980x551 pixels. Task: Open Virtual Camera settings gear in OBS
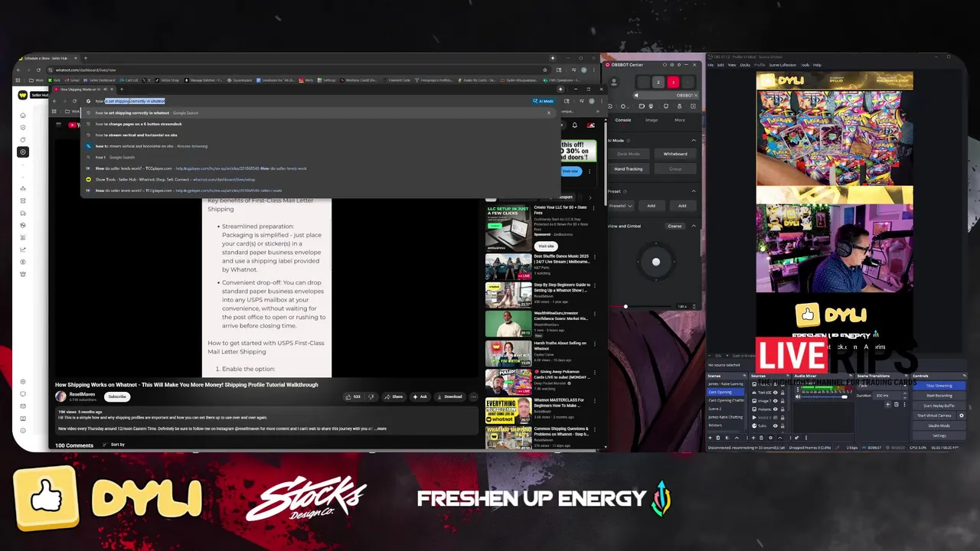(x=962, y=416)
